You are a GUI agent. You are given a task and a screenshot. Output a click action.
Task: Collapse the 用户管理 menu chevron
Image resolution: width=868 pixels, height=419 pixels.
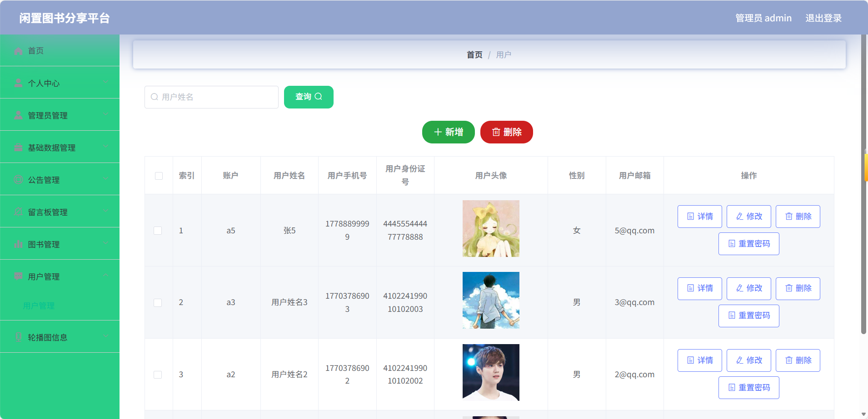point(105,276)
